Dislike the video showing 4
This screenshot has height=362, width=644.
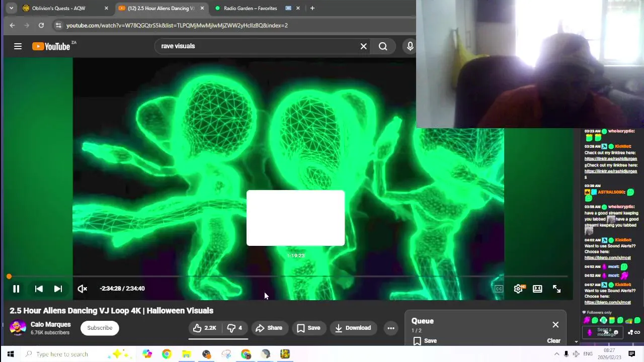(234, 328)
